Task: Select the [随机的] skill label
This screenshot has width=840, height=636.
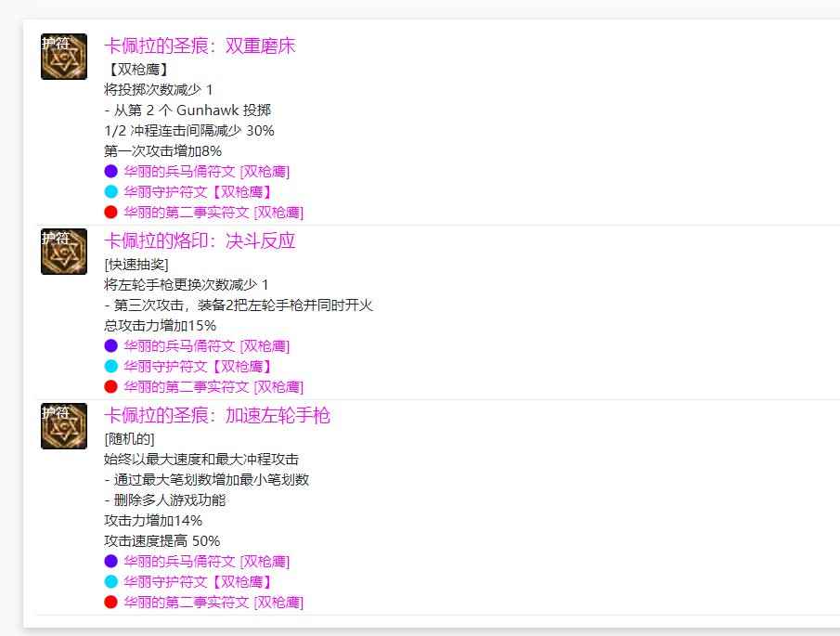Action: pyautogui.click(x=130, y=439)
